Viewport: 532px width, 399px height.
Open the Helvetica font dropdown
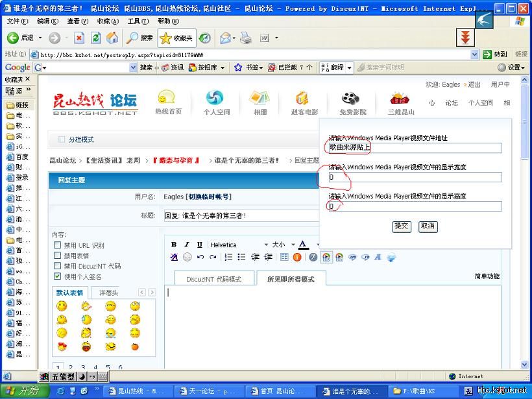(265, 245)
